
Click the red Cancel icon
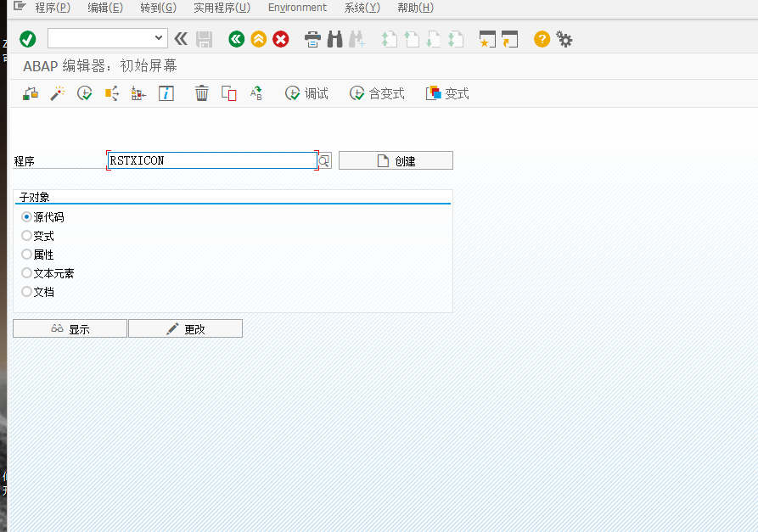point(280,39)
